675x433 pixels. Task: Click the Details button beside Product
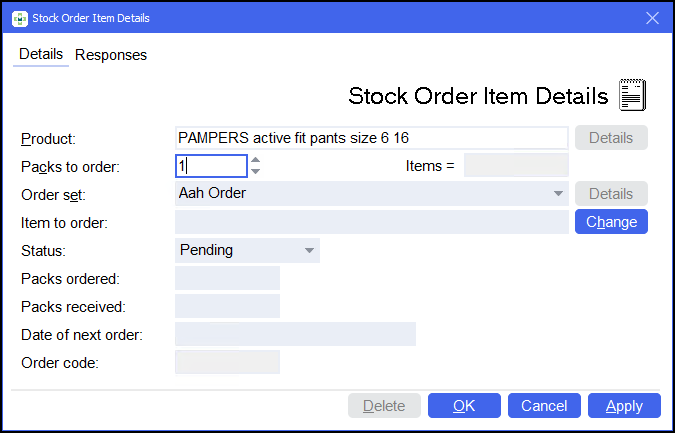click(611, 138)
